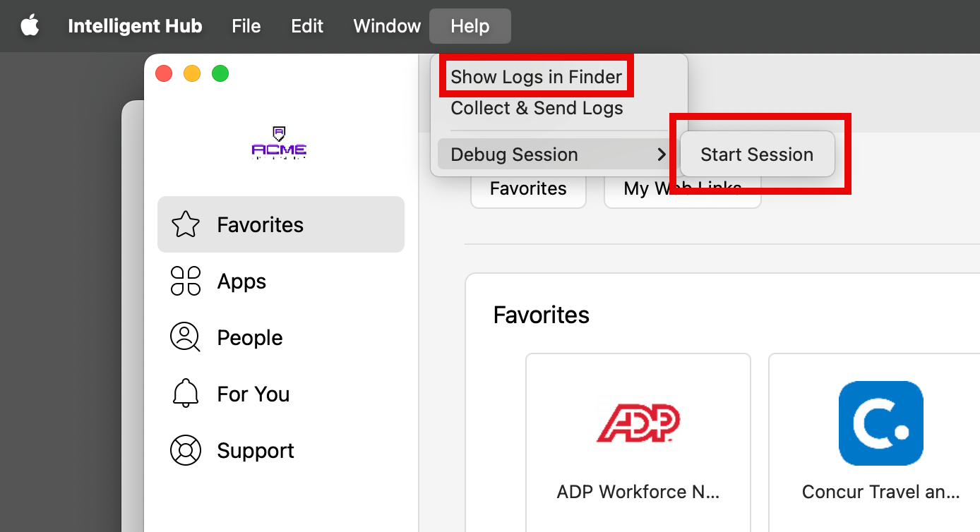Select Collect & Send Logs
Image resolution: width=980 pixels, height=532 pixels.
point(537,108)
